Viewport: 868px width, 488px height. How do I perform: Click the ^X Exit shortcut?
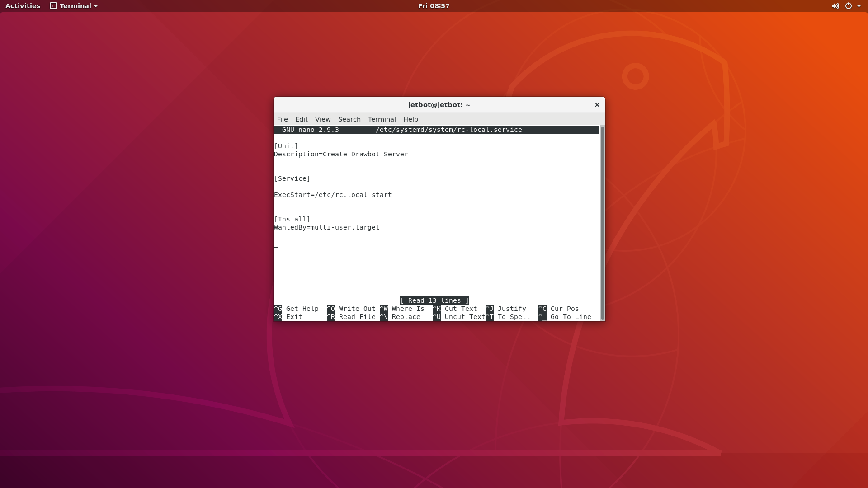(288, 317)
